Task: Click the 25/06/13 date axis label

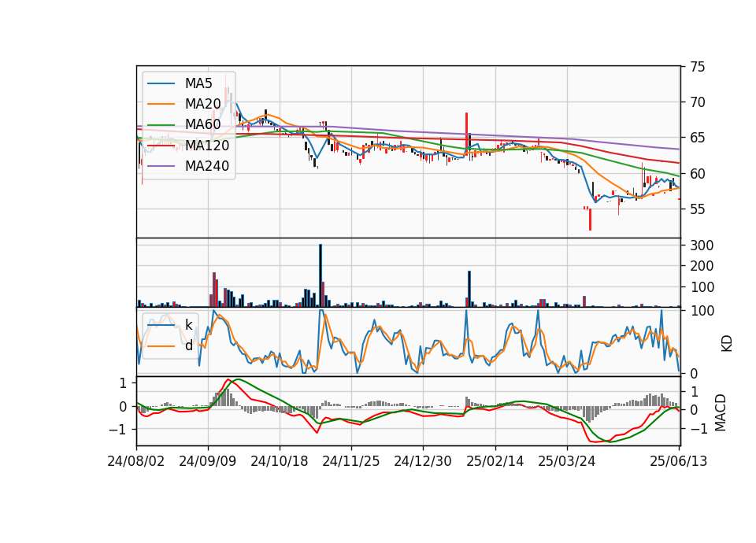Action: [678, 462]
